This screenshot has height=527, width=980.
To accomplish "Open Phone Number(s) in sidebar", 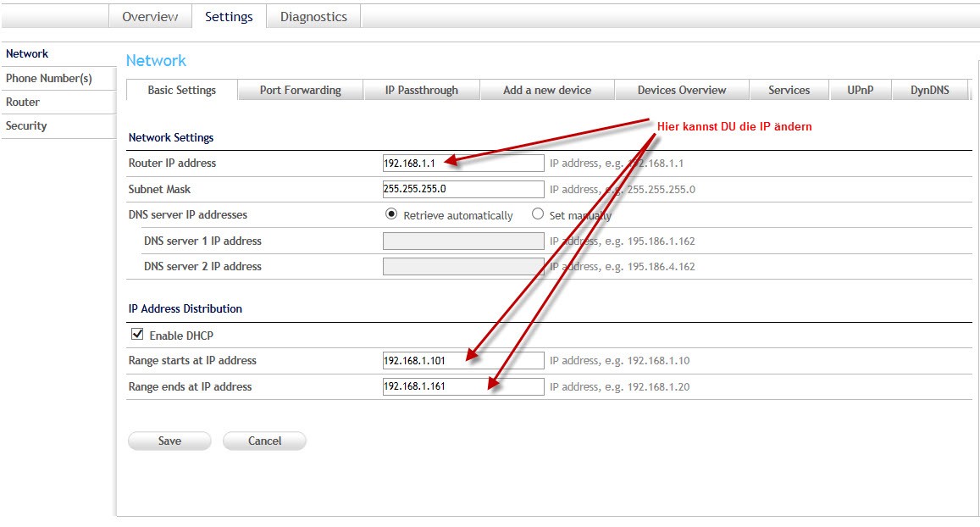I will coord(49,78).
